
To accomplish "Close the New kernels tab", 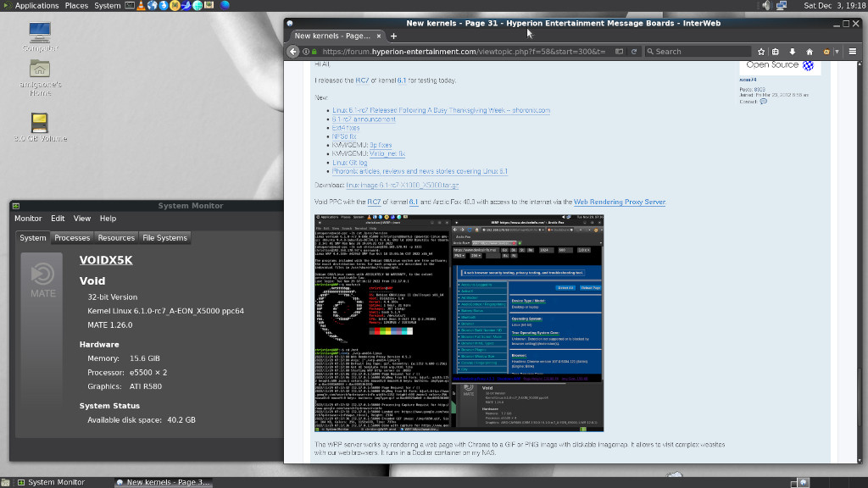I will point(379,36).
